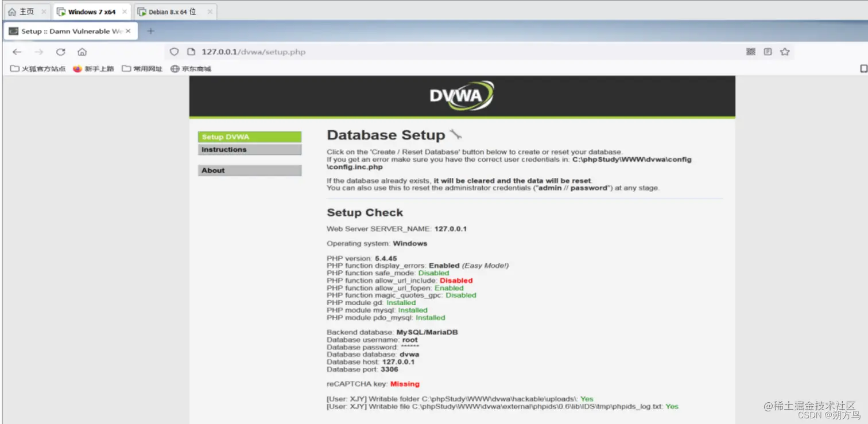
Task: Click the Setup Check heading
Action: 365,212
